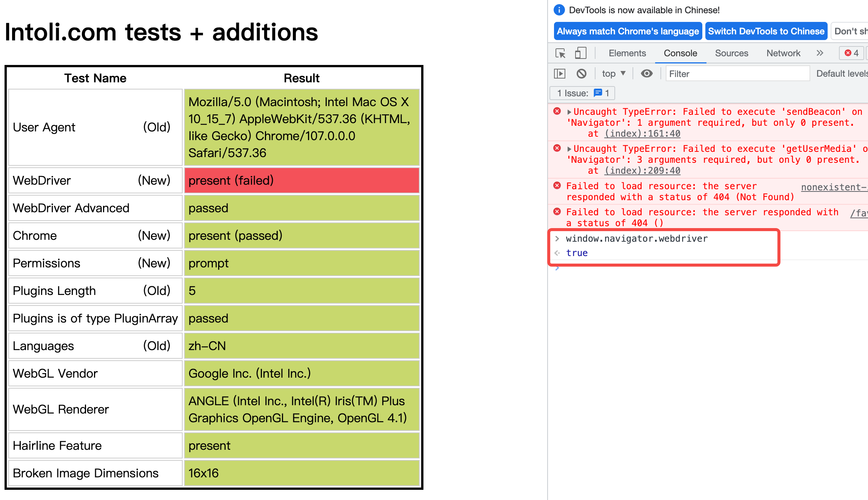
Task: Click the red 'present (failed)' result cell
Action: click(302, 181)
